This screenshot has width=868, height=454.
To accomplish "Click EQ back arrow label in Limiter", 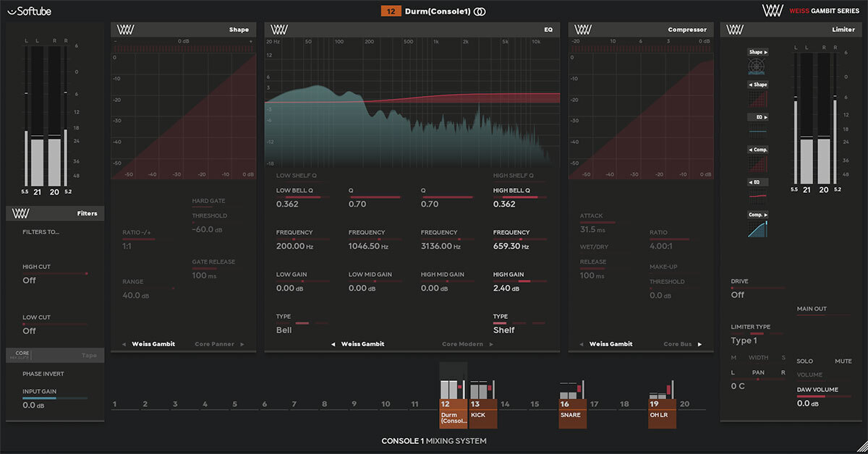I will [x=757, y=181].
